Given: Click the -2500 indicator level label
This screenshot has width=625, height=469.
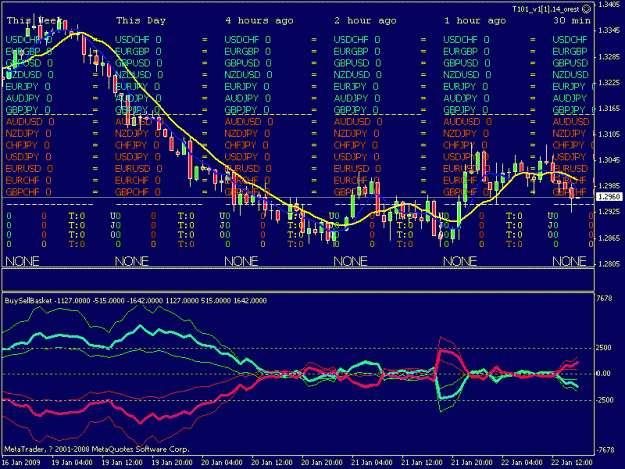Looking at the screenshot, I should pos(604,400).
